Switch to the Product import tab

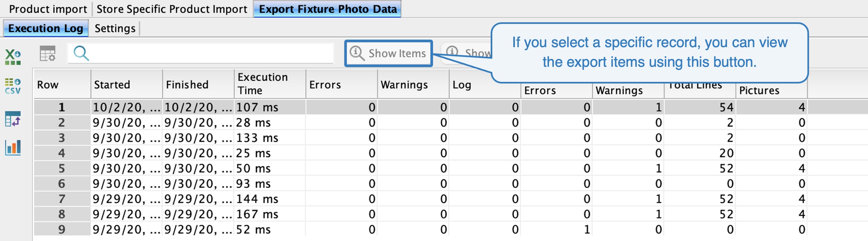[x=48, y=9]
